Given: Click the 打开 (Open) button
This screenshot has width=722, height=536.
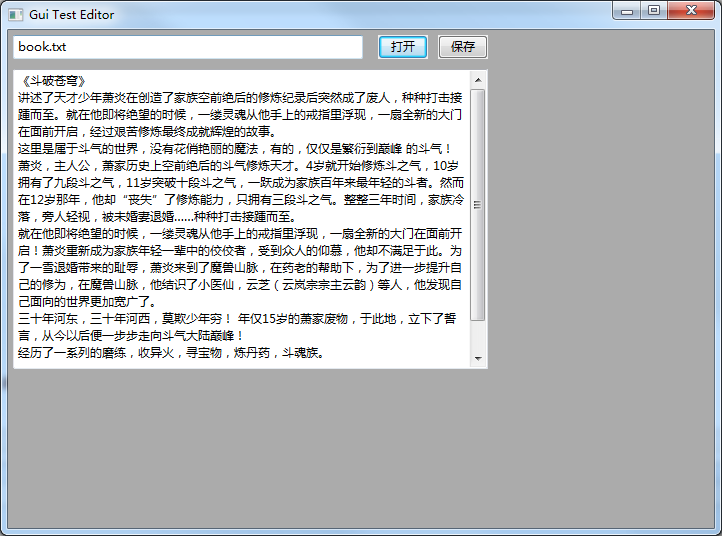Looking at the screenshot, I should point(403,47).
